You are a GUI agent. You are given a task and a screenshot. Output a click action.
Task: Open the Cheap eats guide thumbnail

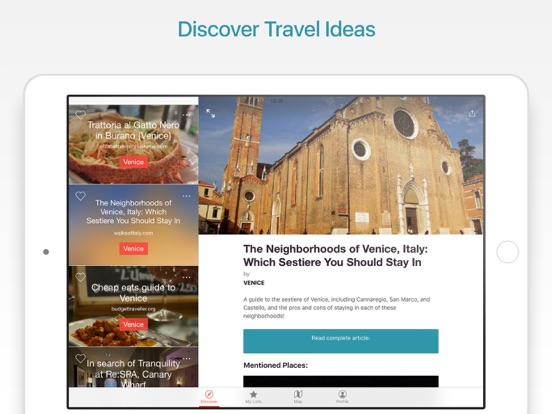click(x=133, y=306)
